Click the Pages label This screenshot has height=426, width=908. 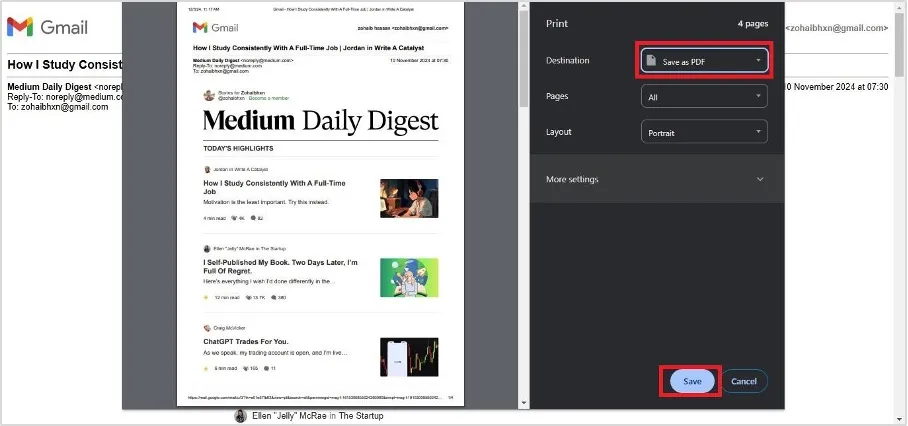click(557, 96)
